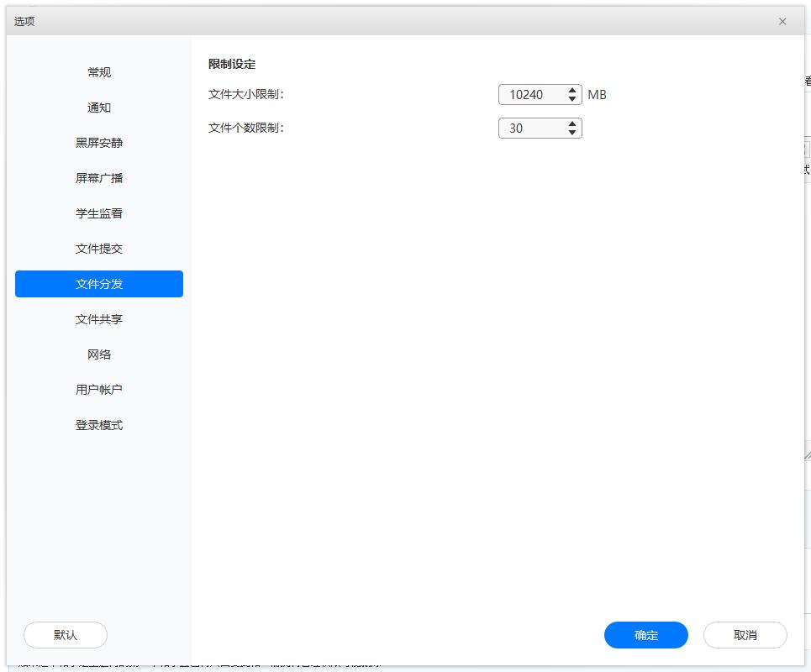
Task: Increase the 文件个数限制 value
Action: (x=572, y=123)
